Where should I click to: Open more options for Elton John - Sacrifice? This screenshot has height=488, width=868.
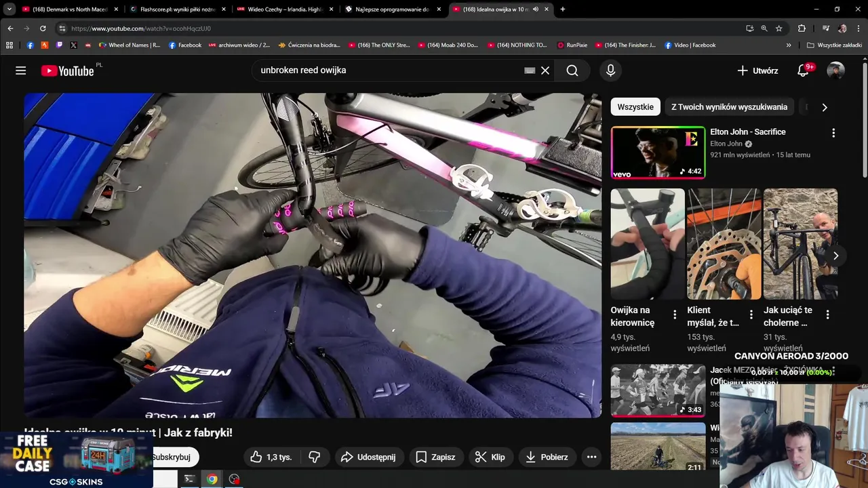point(833,133)
